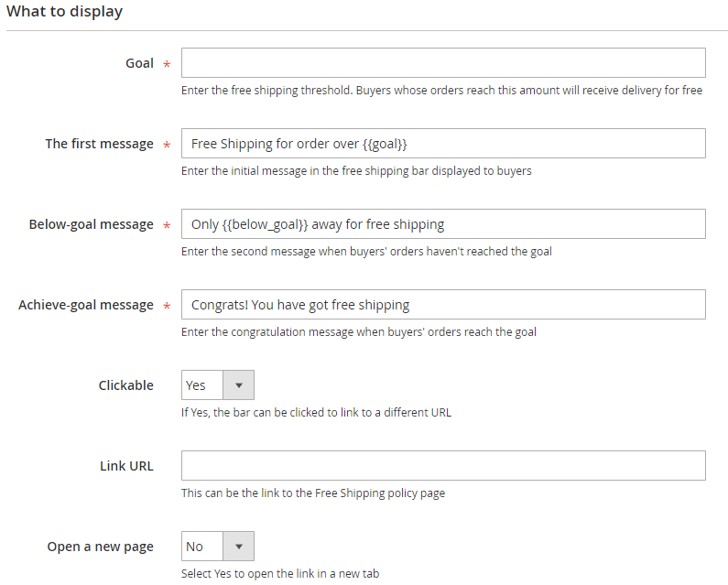The height and width of the screenshot is (585, 728).
Task: Click the What to display section heading
Action: pyautogui.click(x=64, y=11)
